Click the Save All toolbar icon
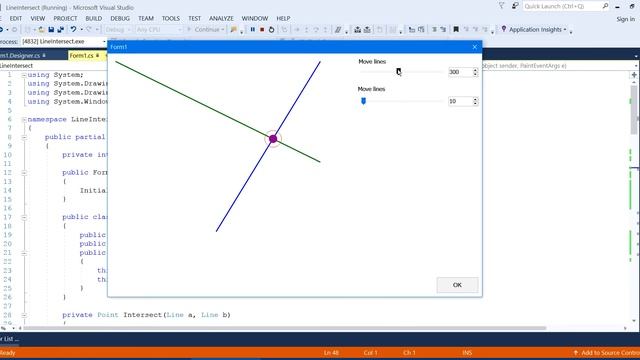This screenshot has width=640, height=360. tap(61, 29)
